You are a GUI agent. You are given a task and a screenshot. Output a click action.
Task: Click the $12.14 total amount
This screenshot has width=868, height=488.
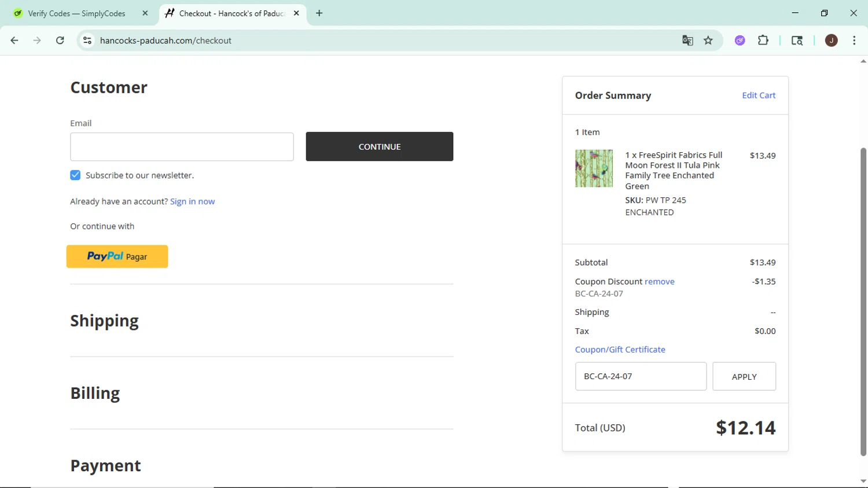[x=745, y=428]
